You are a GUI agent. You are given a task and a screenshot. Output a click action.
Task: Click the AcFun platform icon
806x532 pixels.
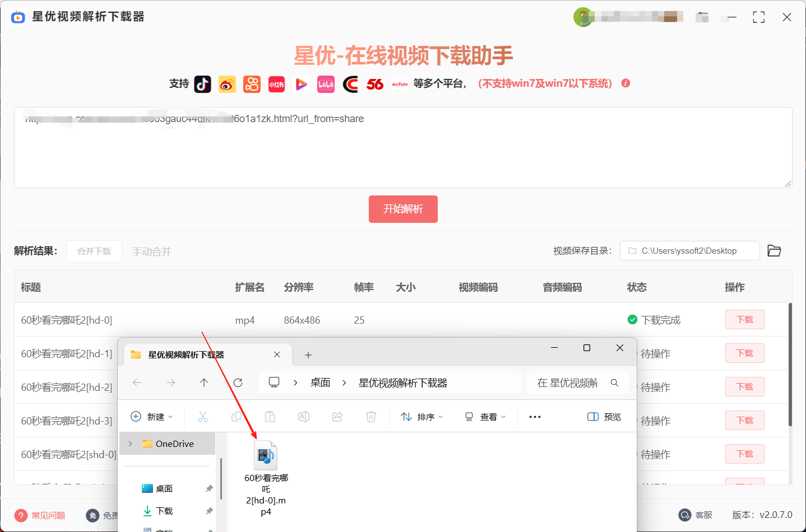point(400,84)
